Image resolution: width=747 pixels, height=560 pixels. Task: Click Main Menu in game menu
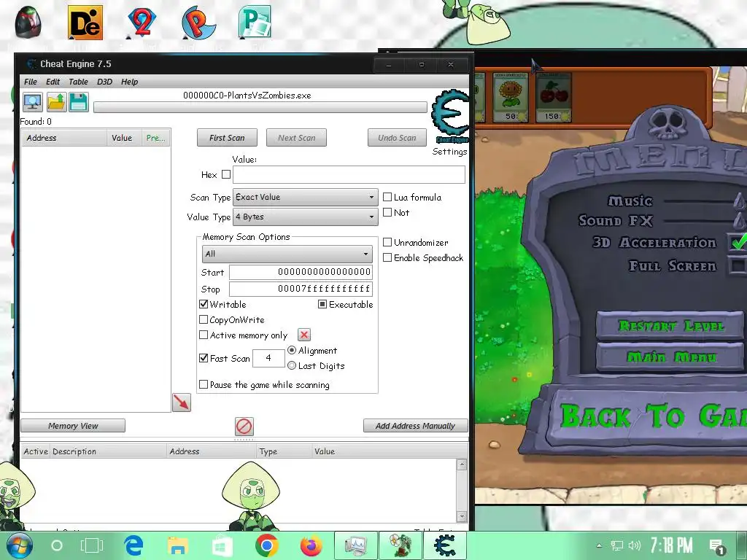670,357
